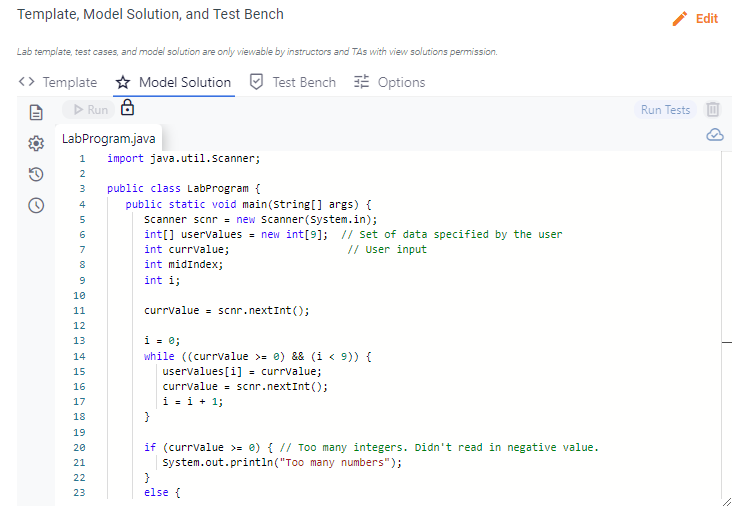Select the Model Solution tab
The width and height of the screenshot is (747, 518).
click(173, 82)
